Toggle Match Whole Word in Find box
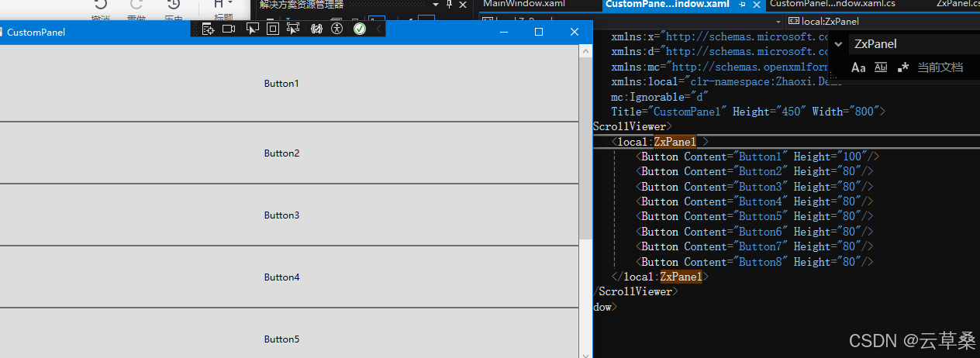 point(881,67)
